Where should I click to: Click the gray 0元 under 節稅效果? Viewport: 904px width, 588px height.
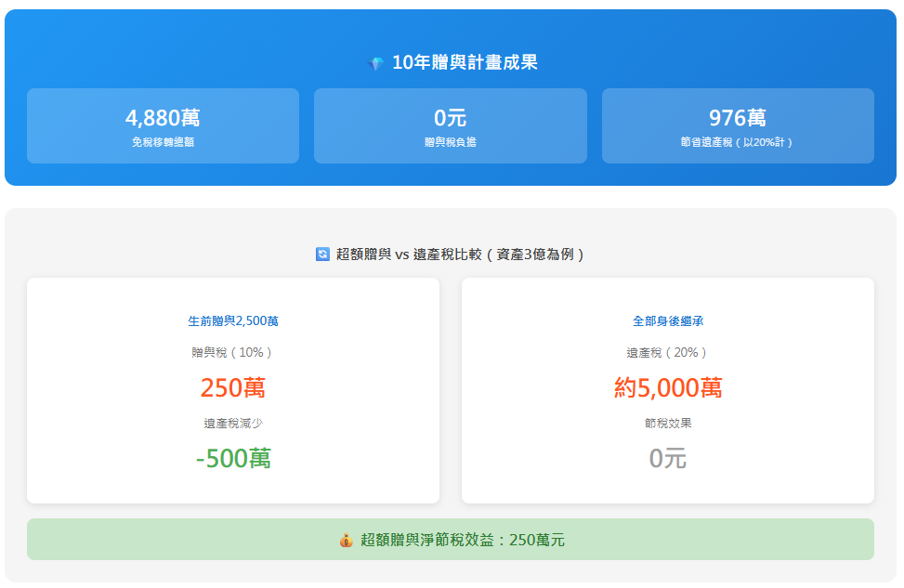pyautogui.click(x=668, y=458)
